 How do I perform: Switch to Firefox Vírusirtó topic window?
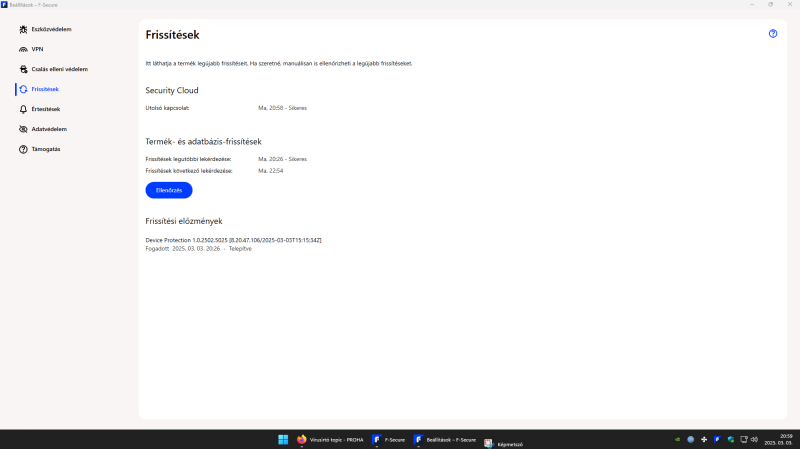pos(330,439)
